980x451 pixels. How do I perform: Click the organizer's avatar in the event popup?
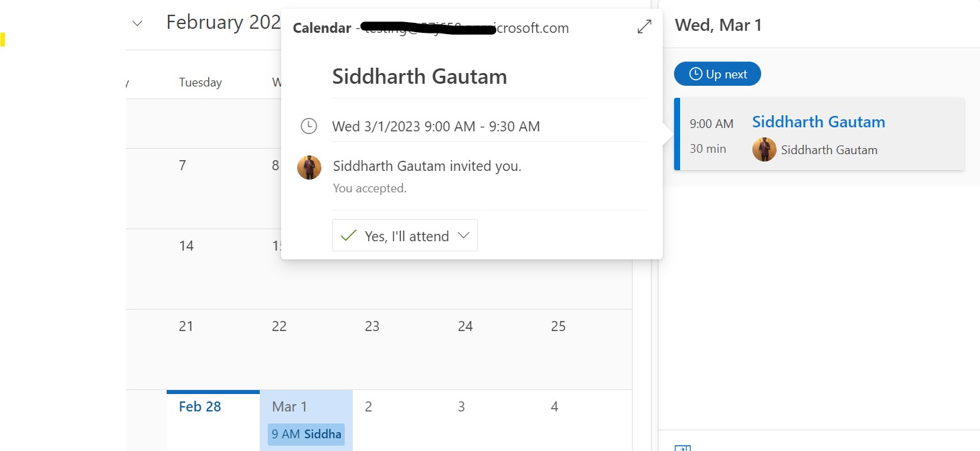tap(309, 168)
